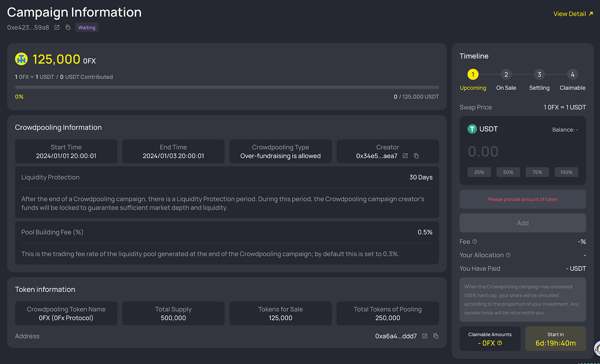Select 100% of USDT balance
This screenshot has height=364, width=600.
tap(566, 172)
